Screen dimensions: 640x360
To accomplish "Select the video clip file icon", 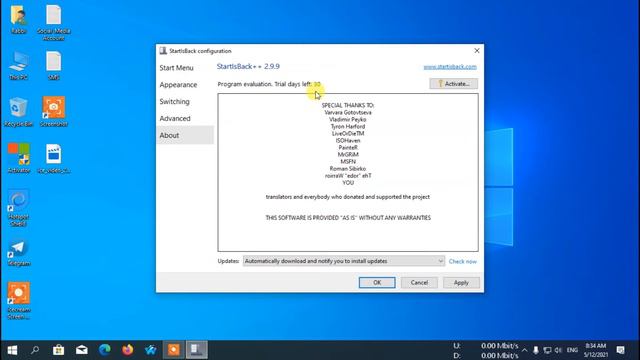I will (x=53, y=158).
